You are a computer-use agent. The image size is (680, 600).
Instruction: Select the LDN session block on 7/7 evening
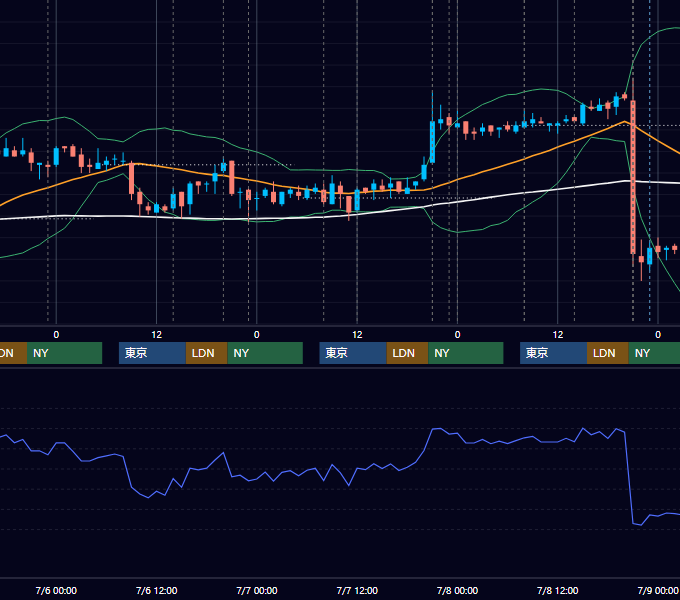(407, 353)
